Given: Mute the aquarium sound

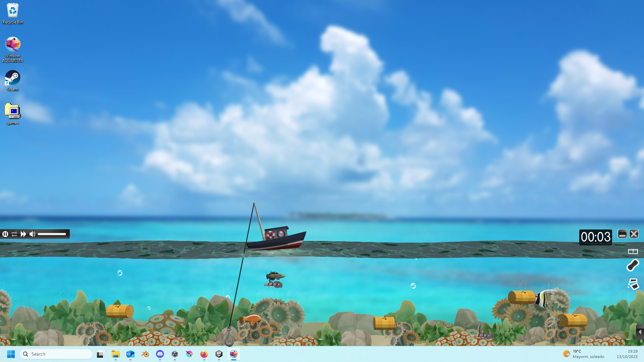Looking at the screenshot, I should tap(32, 234).
